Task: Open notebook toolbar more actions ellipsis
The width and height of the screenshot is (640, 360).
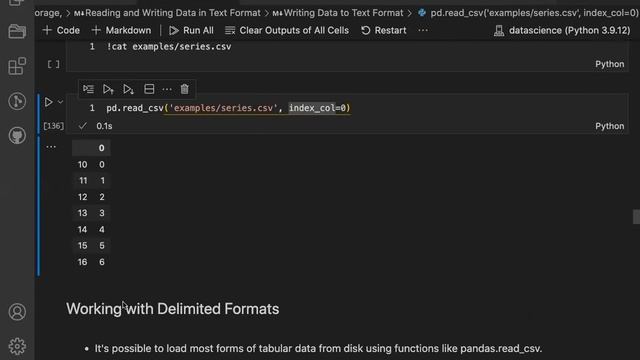Action: [423, 30]
